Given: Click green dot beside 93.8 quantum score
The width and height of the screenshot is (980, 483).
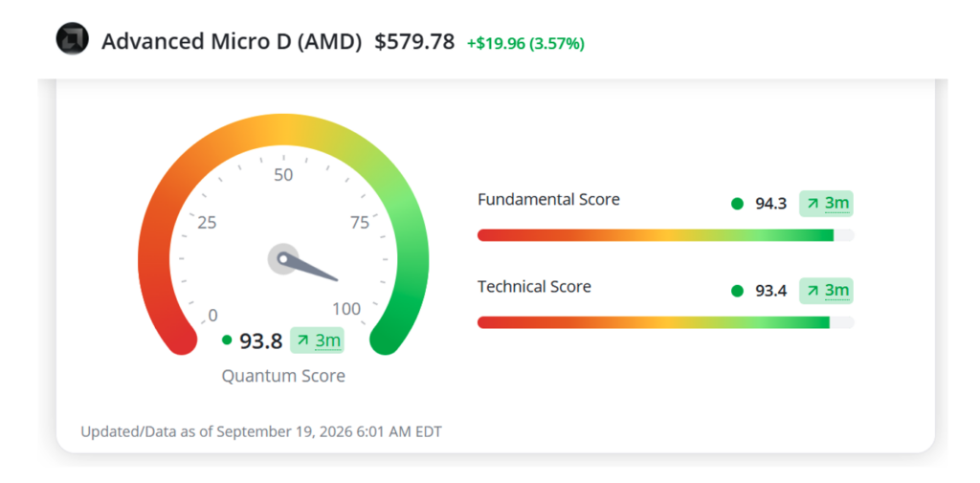Looking at the screenshot, I should pos(227,340).
